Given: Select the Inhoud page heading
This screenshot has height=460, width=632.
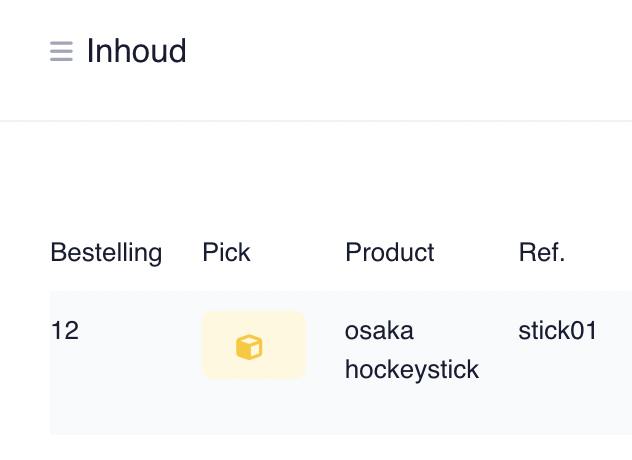Looking at the screenshot, I should click(x=137, y=51).
